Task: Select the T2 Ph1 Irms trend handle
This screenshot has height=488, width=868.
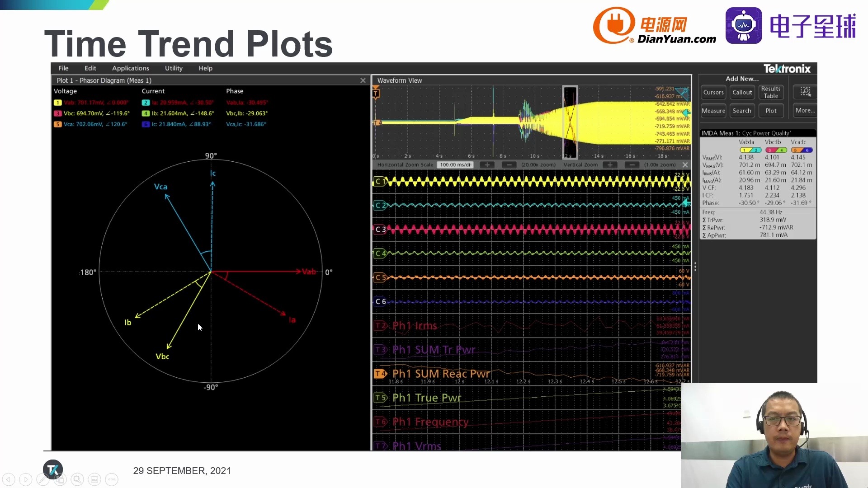Action: pyautogui.click(x=381, y=326)
